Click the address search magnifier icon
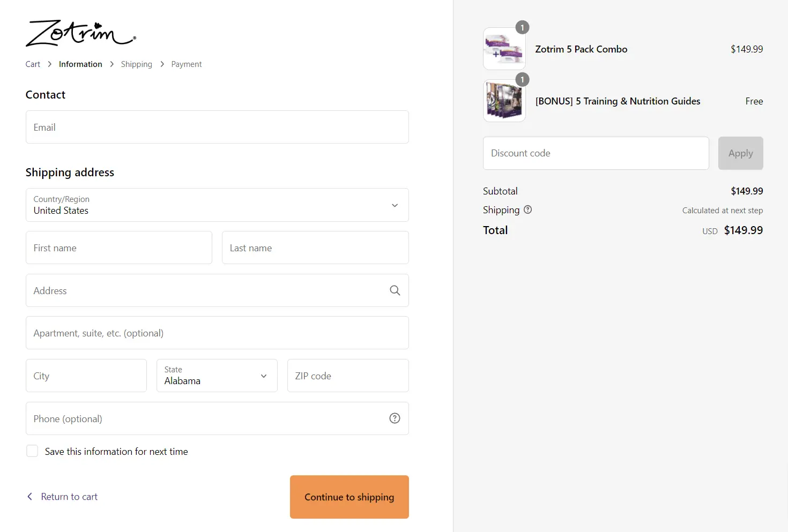The width and height of the screenshot is (788, 532). [x=395, y=290]
